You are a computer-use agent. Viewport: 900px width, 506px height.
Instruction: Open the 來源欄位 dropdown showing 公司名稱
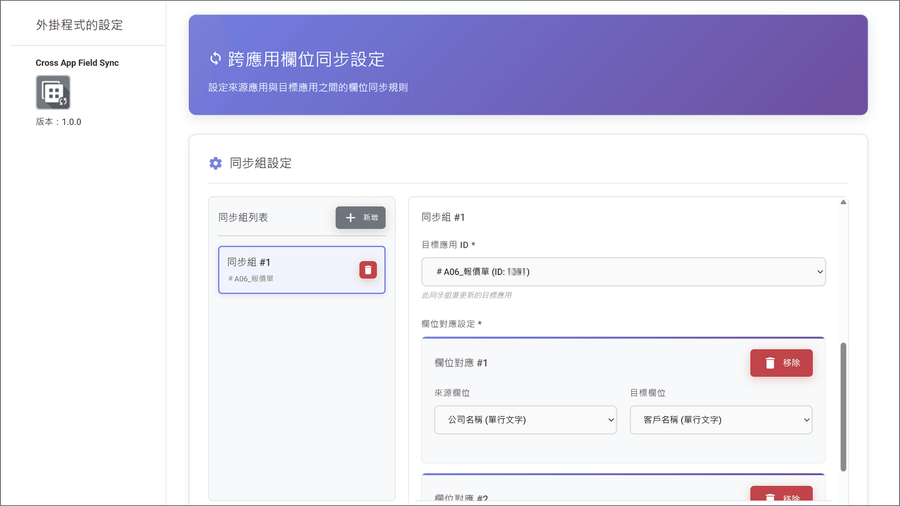(x=525, y=420)
